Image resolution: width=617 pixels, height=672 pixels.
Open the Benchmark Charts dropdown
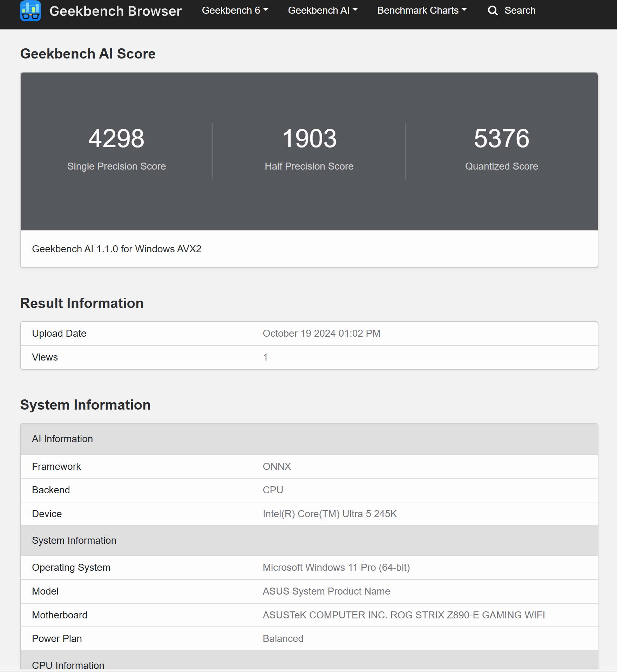point(422,11)
